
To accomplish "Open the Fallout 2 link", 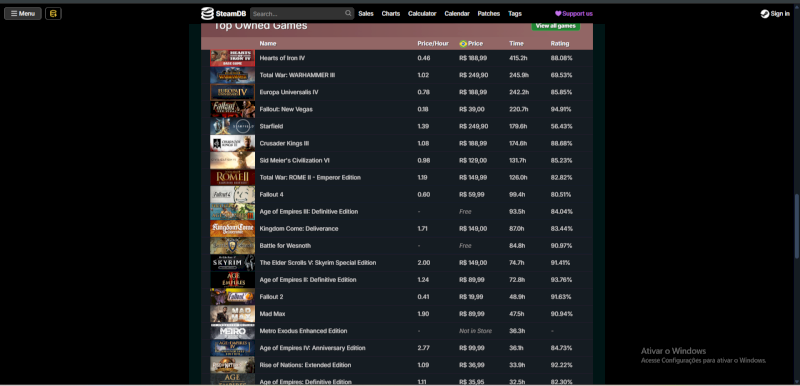I will pyautogui.click(x=271, y=297).
